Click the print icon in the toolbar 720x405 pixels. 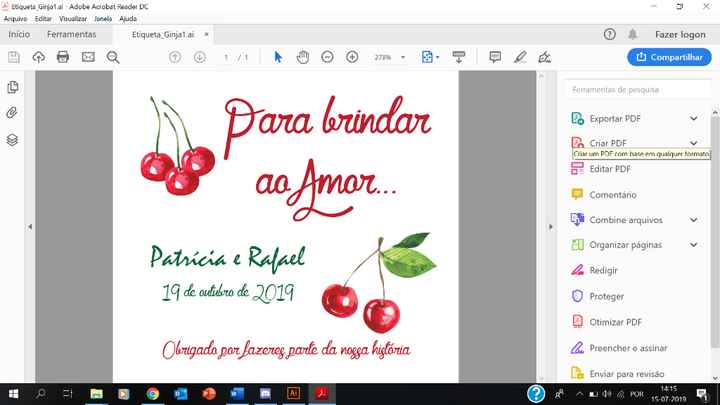[x=63, y=57]
